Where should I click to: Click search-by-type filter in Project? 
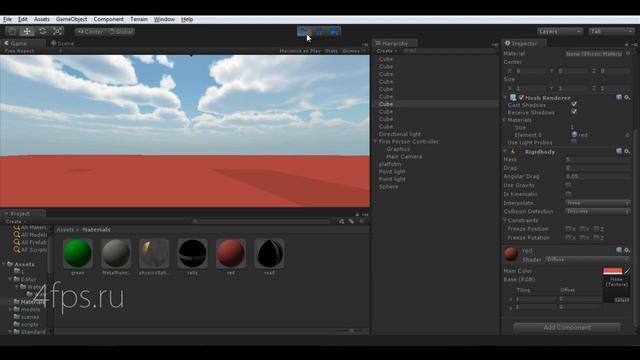tap(341, 221)
